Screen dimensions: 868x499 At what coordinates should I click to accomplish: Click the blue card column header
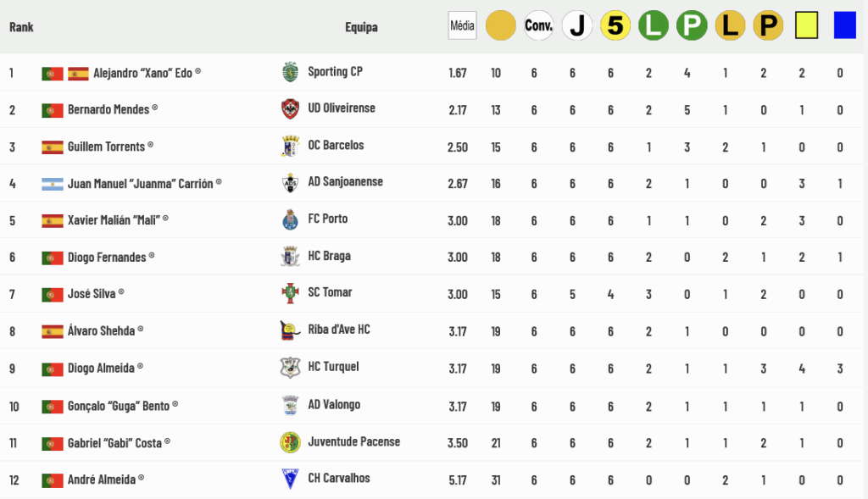click(844, 26)
